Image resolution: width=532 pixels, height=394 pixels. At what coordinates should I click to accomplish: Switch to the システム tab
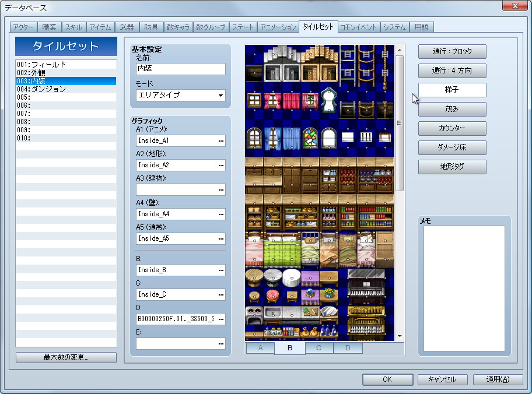[x=394, y=27]
